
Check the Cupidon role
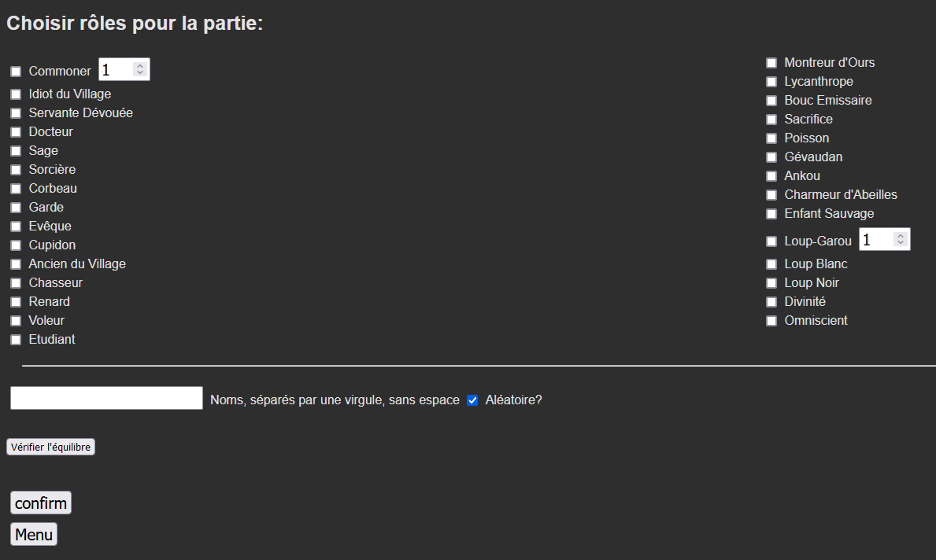tap(16, 245)
